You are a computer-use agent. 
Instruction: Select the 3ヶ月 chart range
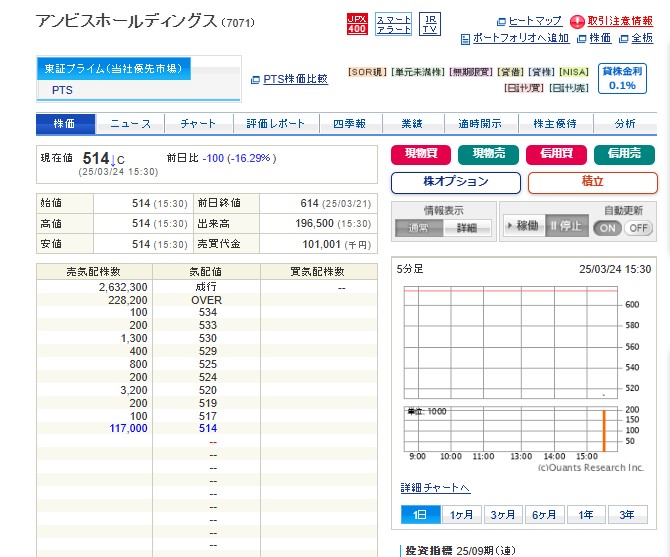(x=503, y=514)
